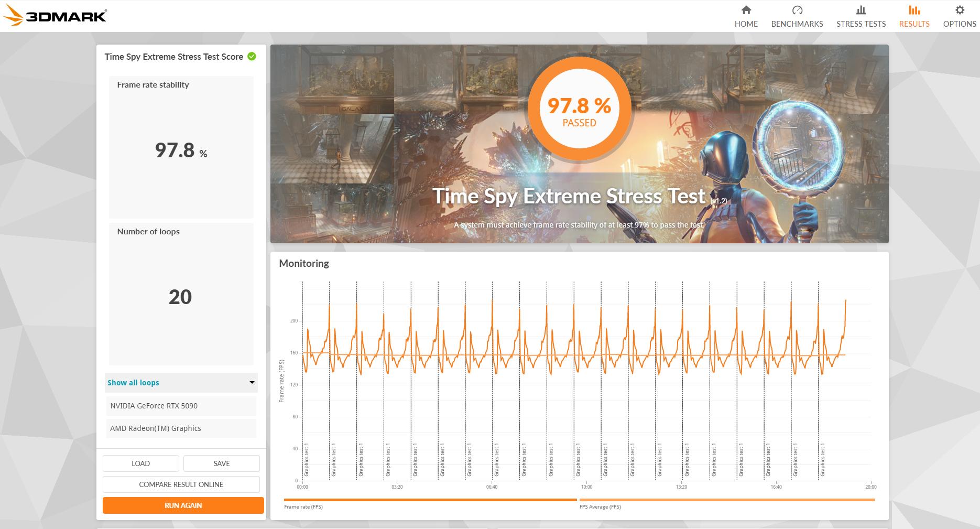Click the Frame rate stability 97.8 % value
The width and height of the screenshot is (980, 529).
pyautogui.click(x=181, y=150)
